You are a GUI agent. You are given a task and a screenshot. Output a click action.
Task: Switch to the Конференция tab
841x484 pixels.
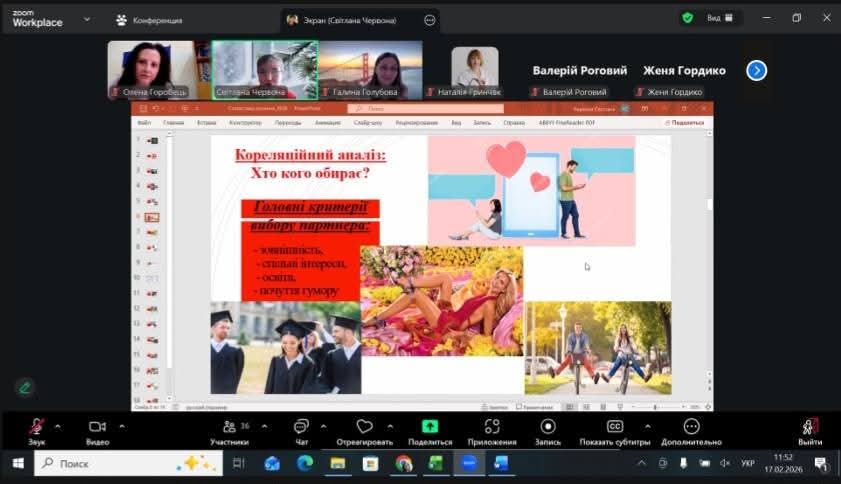pyautogui.click(x=149, y=19)
